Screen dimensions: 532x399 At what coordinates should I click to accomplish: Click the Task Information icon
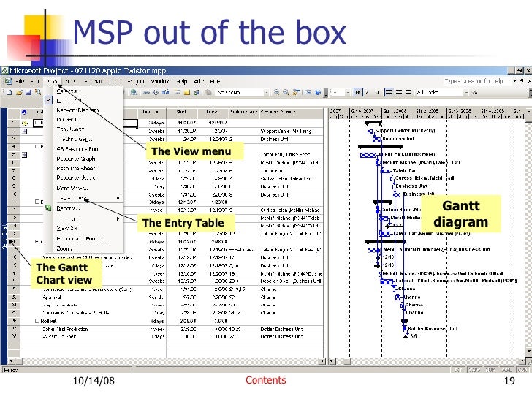click(x=178, y=92)
